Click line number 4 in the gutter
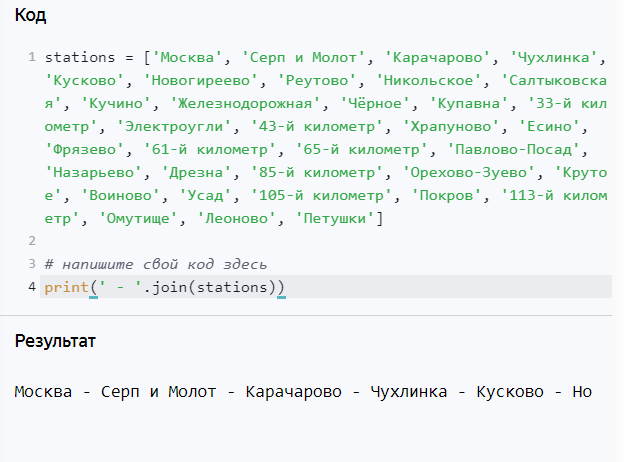Image resolution: width=624 pixels, height=462 pixels. pyautogui.click(x=32, y=287)
